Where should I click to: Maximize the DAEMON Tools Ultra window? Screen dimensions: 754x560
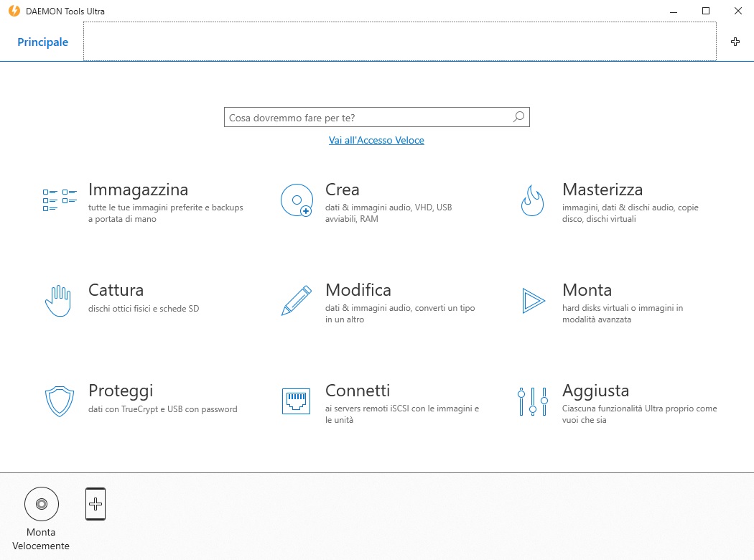coord(706,11)
